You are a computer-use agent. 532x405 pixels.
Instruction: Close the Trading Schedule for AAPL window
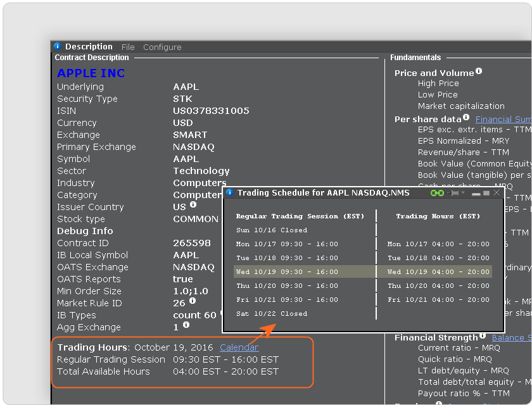pyautogui.click(x=497, y=192)
